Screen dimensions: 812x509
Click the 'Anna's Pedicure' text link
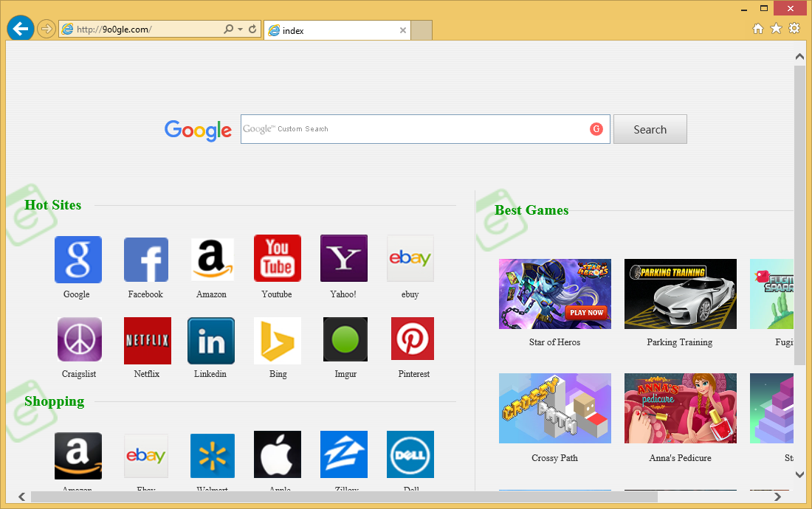(x=680, y=458)
